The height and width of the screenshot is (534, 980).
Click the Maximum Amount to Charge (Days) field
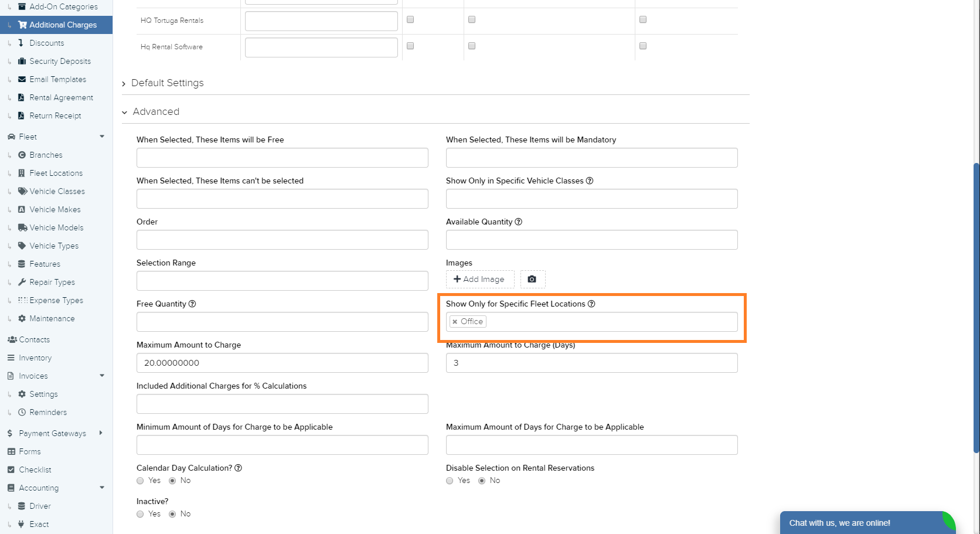pyautogui.click(x=592, y=363)
